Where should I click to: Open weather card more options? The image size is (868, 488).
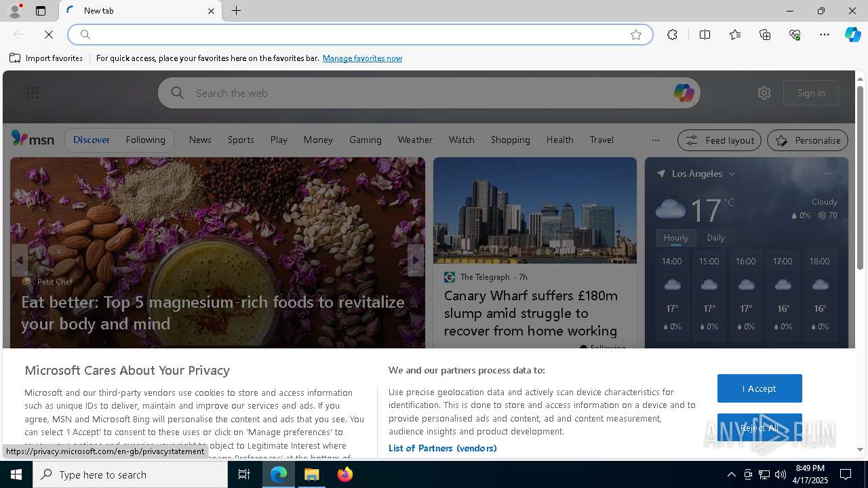click(828, 174)
